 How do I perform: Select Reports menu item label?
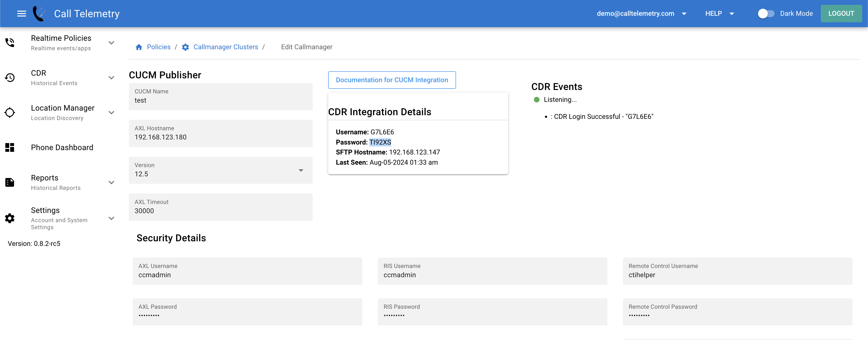tap(45, 178)
